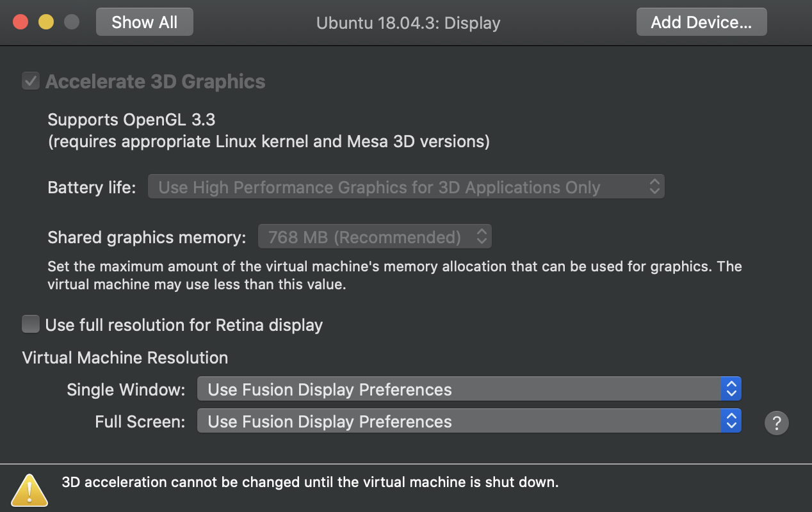Click the Show All toolbar button
The image size is (812, 512).
[144, 21]
